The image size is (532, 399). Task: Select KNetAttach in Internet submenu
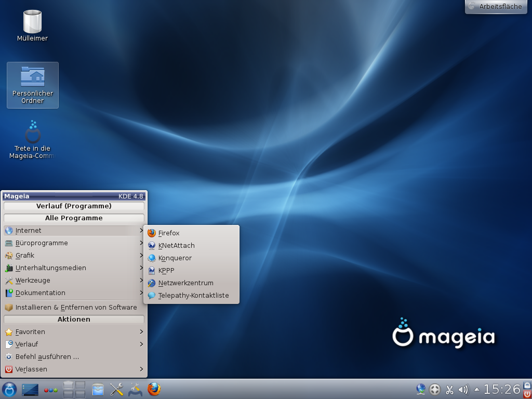coord(191,246)
